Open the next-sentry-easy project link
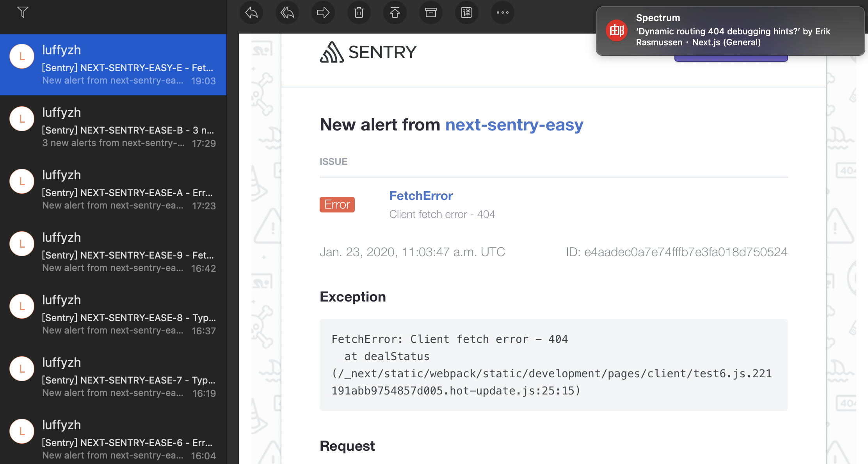Viewport: 868px width, 464px height. click(514, 125)
